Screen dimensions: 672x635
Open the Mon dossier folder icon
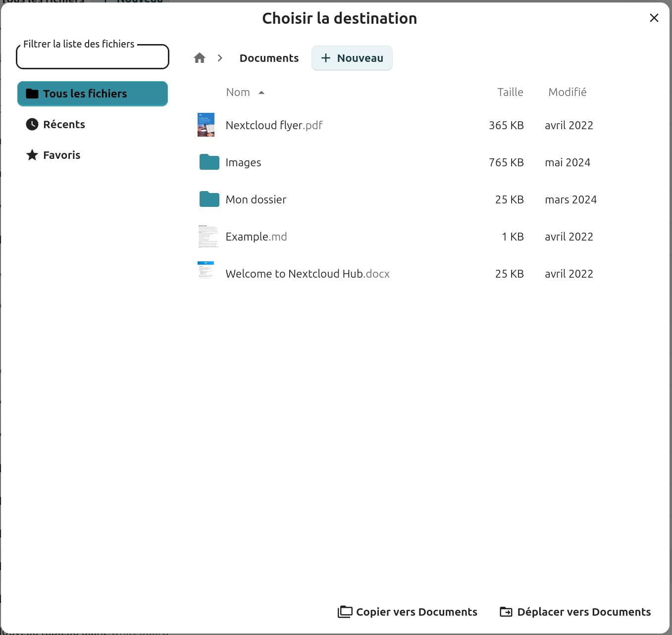(209, 199)
